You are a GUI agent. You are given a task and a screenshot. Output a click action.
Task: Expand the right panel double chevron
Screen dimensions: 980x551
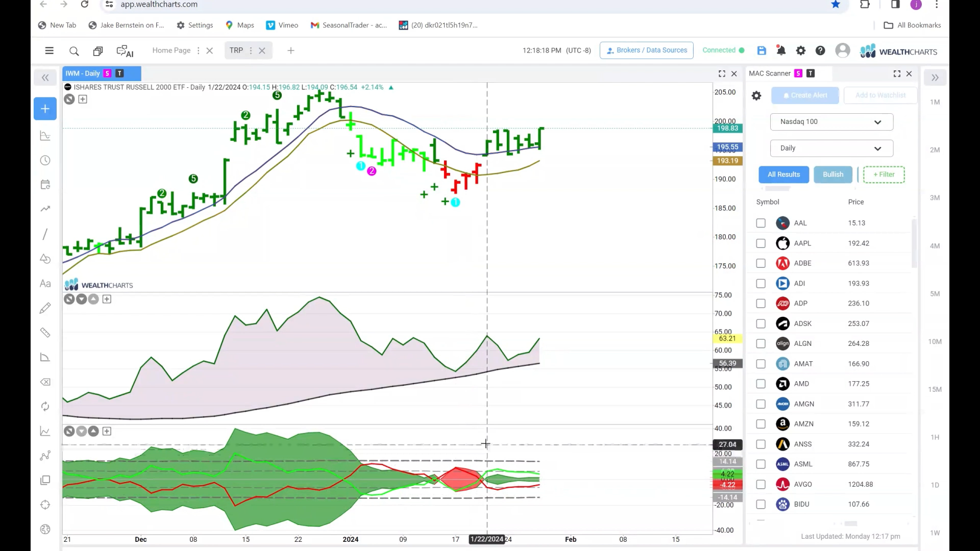pos(935,78)
